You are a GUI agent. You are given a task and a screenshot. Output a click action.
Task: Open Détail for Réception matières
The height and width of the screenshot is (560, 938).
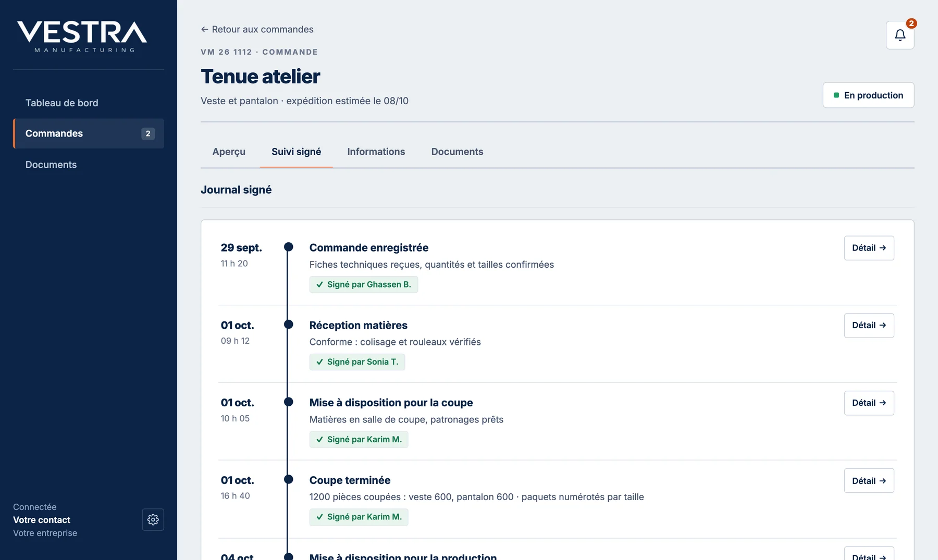[x=869, y=325]
